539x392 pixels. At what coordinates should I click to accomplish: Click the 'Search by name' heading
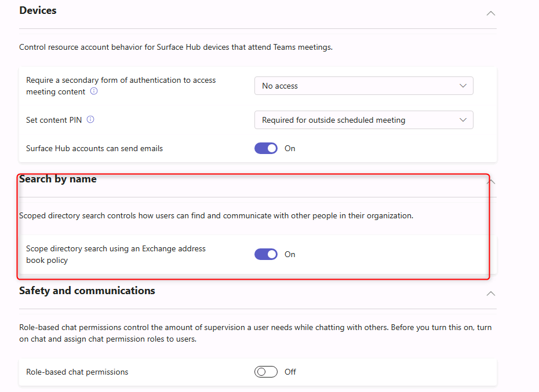(x=58, y=179)
